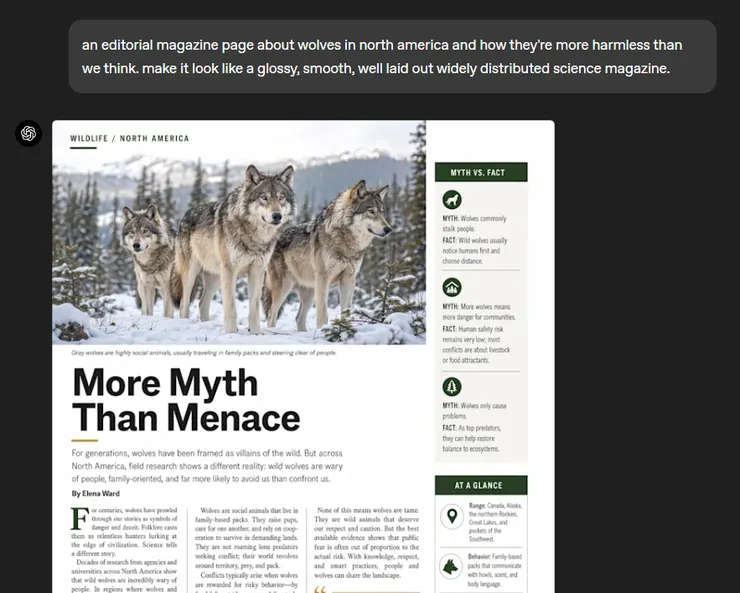Click the howling wolf icon under Myth vs. Fact
Image resolution: width=740 pixels, height=593 pixels.
click(452, 200)
